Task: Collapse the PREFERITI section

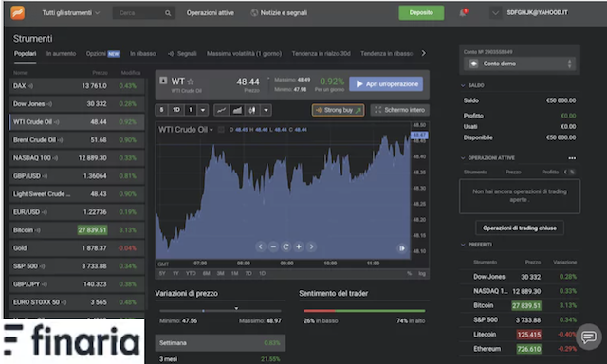Action: tap(463, 245)
